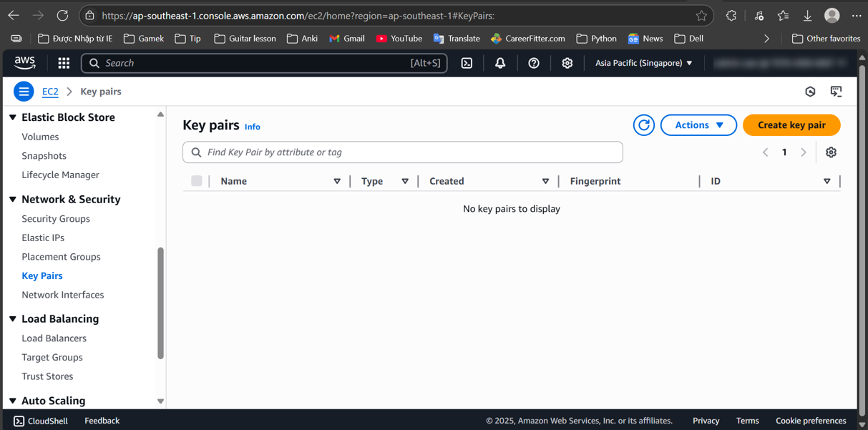Image resolution: width=868 pixels, height=430 pixels.
Task: Click the EC2 breadcrumb link
Action: [50, 92]
